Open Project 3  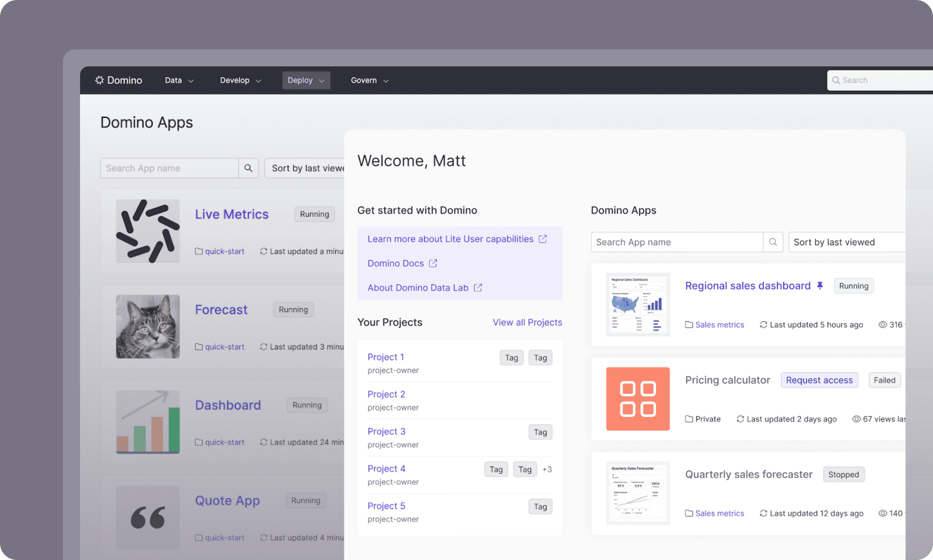(x=386, y=431)
